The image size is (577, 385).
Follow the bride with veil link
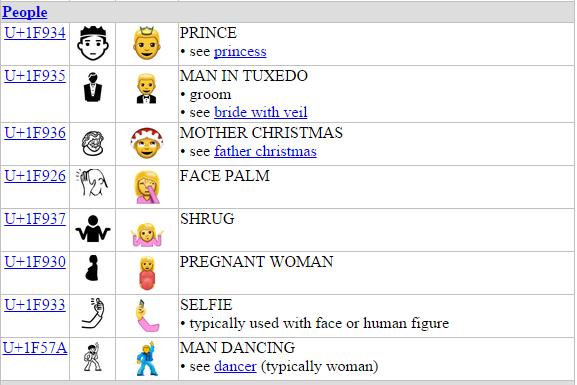(x=261, y=112)
